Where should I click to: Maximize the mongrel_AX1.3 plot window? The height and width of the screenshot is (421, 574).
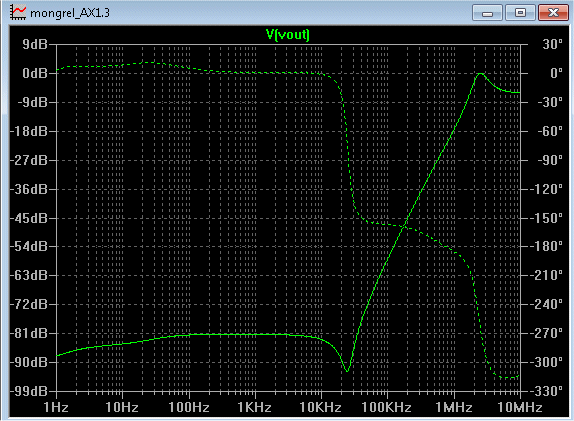click(520, 13)
